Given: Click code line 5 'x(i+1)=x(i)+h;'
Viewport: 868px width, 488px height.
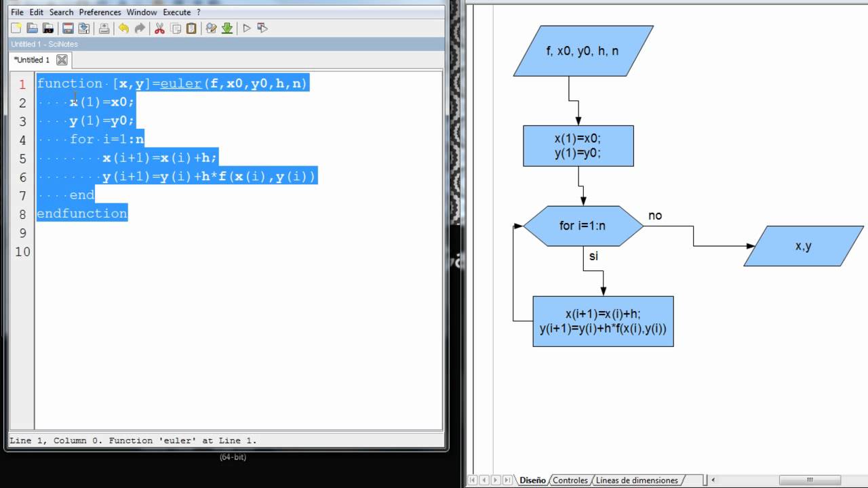Looking at the screenshot, I should point(160,158).
